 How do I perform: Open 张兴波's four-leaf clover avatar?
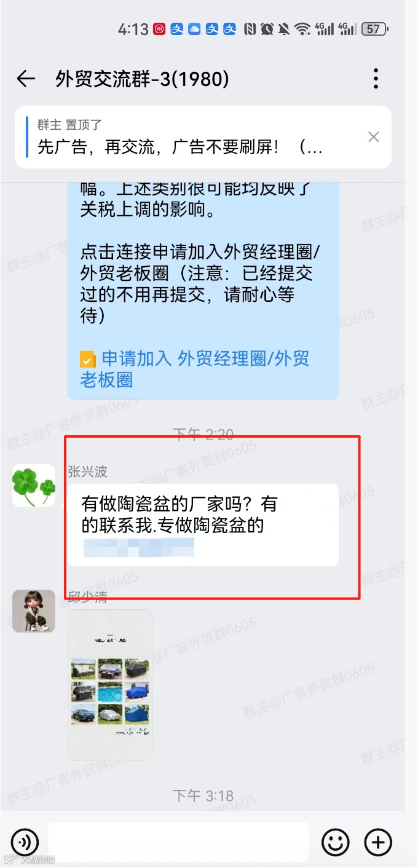[x=34, y=486]
